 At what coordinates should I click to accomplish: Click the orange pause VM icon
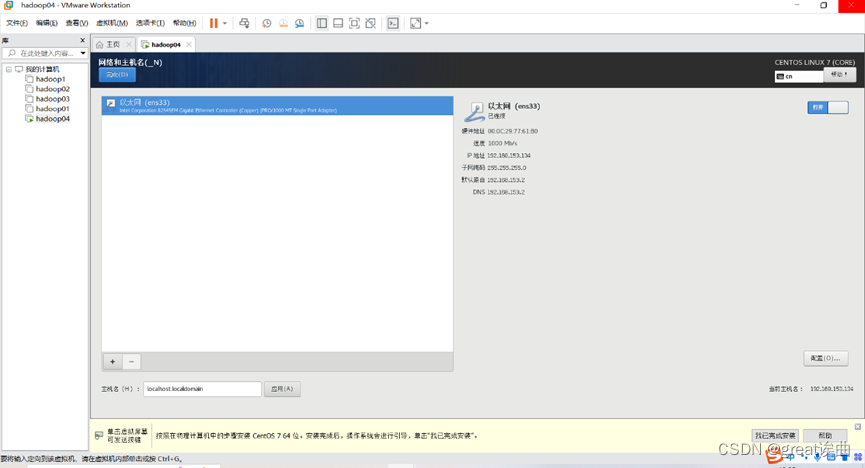[213, 23]
